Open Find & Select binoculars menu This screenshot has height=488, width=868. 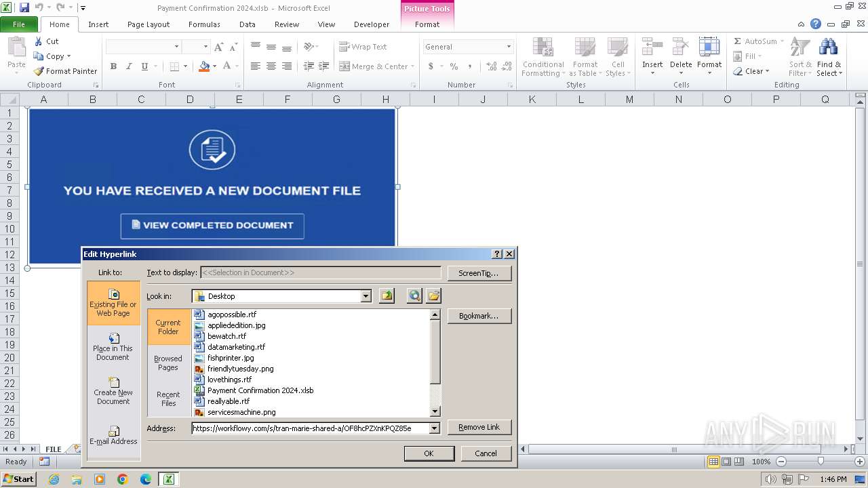(x=829, y=57)
